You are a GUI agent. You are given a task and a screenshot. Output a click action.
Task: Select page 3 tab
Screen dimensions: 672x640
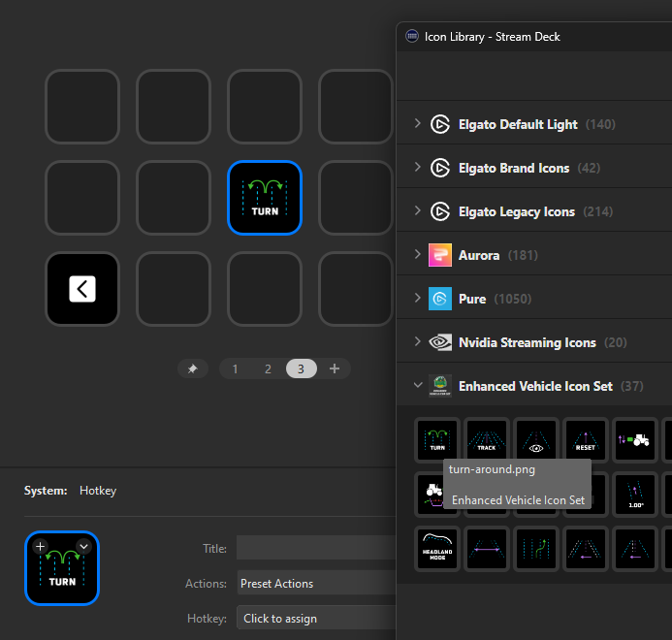click(301, 368)
